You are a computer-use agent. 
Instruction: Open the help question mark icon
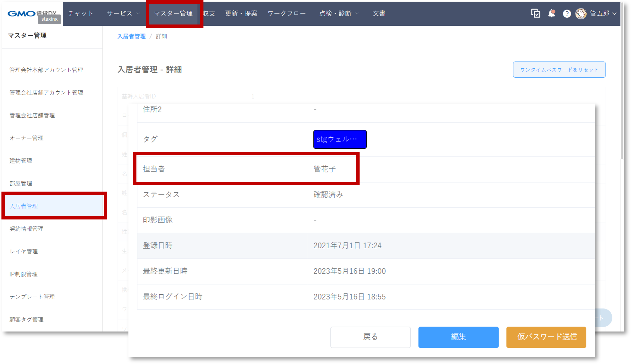click(567, 14)
